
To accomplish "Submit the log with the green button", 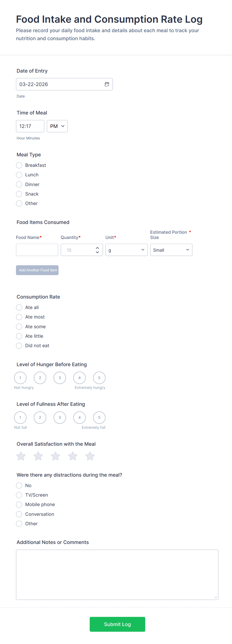I will [117, 624].
